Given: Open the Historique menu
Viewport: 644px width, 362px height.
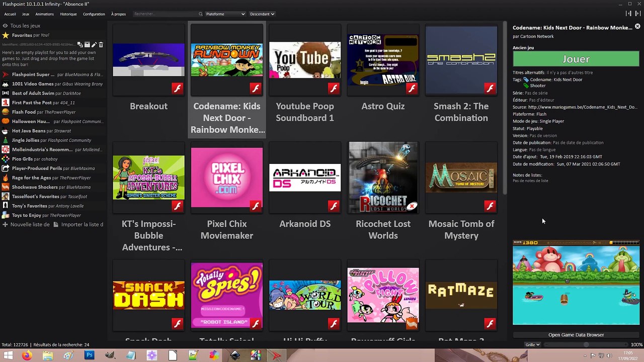Looking at the screenshot, I should (x=68, y=14).
